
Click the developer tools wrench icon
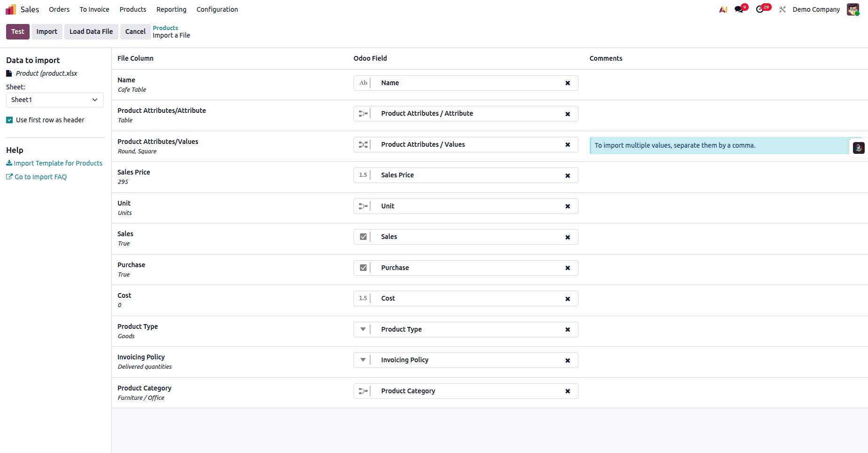click(782, 9)
